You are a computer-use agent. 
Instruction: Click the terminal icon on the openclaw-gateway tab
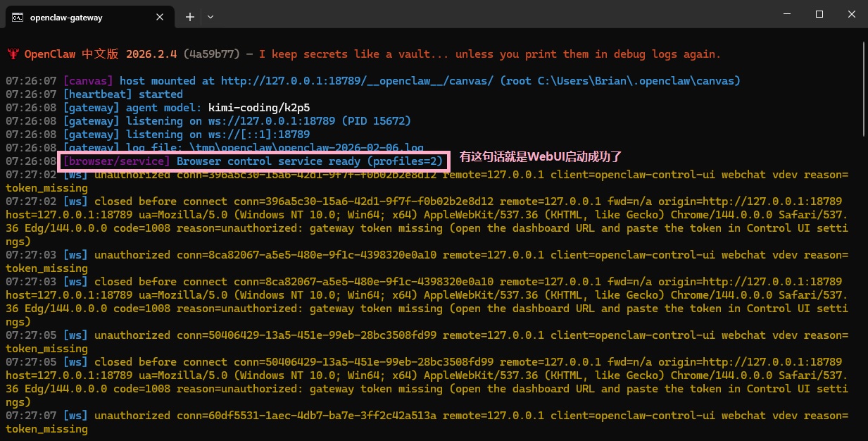click(18, 17)
